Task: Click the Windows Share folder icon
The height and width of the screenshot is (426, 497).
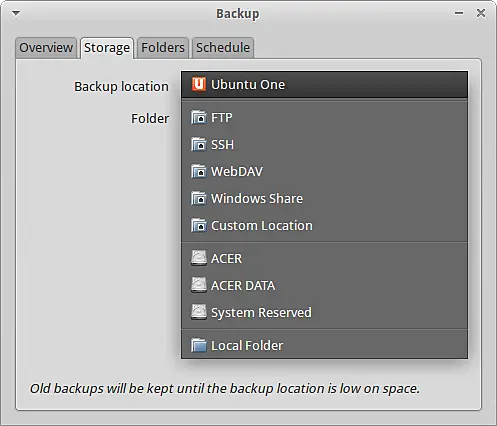Action: (x=199, y=198)
